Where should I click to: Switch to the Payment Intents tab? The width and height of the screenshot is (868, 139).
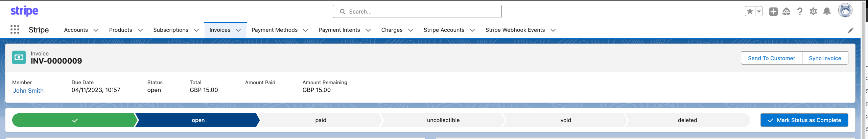(339, 30)
